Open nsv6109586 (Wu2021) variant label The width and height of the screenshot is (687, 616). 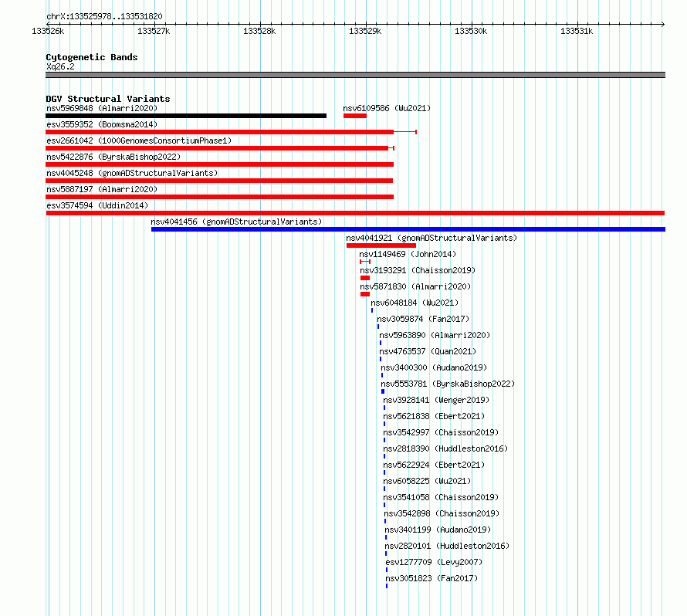click(387, 108)
